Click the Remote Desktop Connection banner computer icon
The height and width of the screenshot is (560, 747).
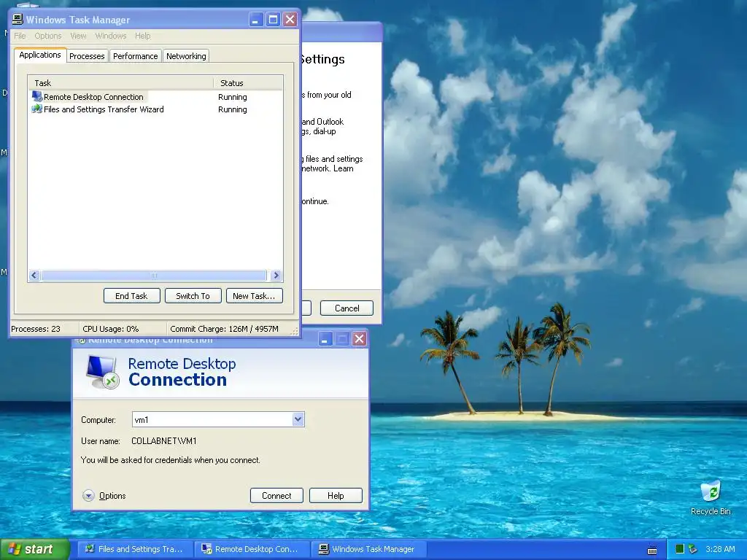(103, 371)
